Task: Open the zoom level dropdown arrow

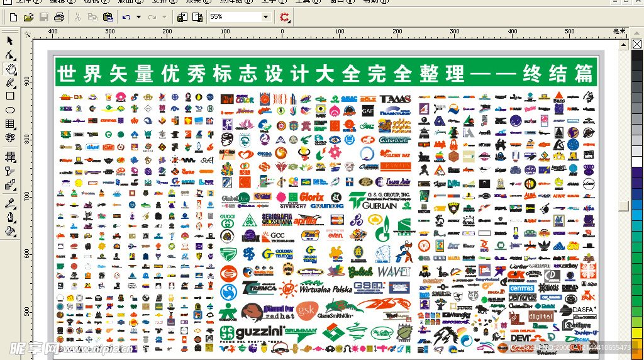Action: point(266,17)
